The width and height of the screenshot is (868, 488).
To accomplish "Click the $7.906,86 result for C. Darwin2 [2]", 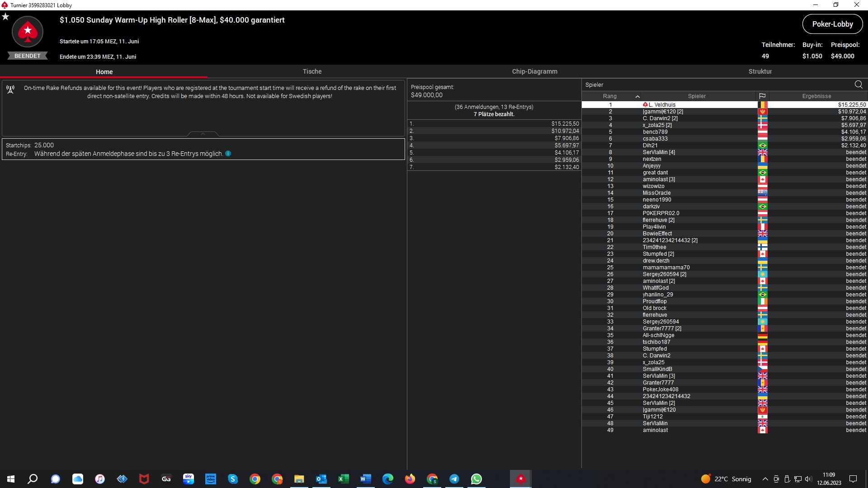I will click(x=854, y=118).
